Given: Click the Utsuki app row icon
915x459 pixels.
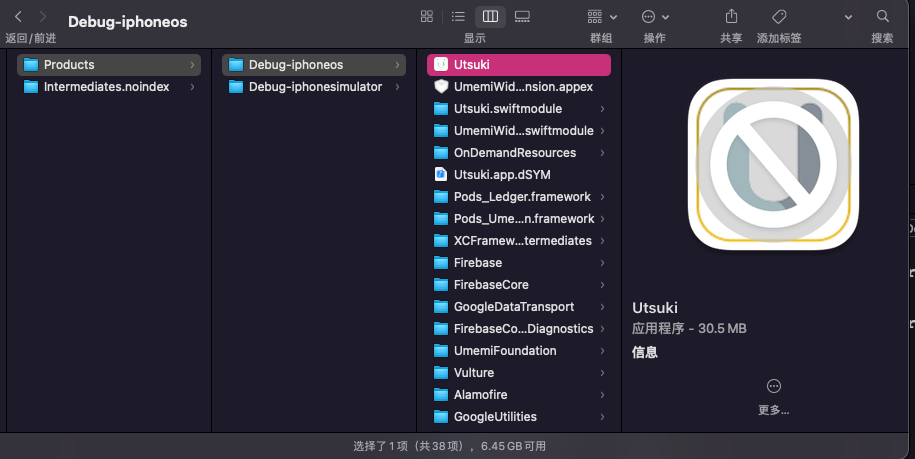Looking at the screenshot, I should (441, 64).
